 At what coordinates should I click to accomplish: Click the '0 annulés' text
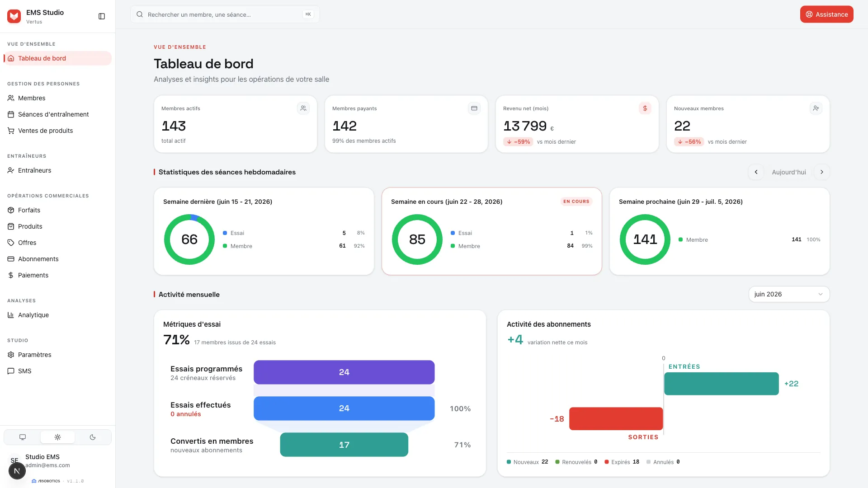click(185, 414)
